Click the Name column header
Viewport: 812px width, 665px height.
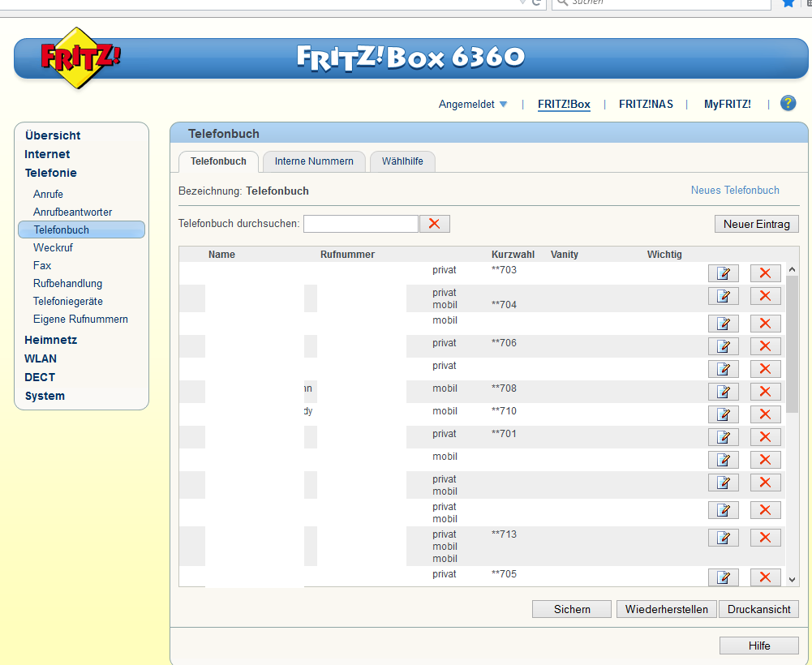click(x=221, y=255)
